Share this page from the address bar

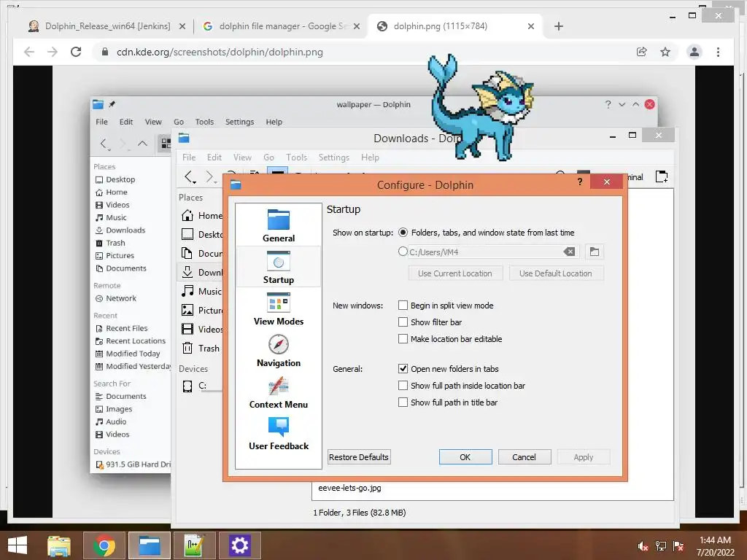[642, 52]
